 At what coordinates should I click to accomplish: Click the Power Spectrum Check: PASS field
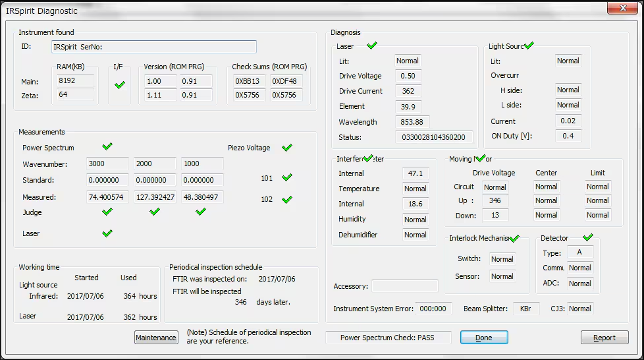388,338
